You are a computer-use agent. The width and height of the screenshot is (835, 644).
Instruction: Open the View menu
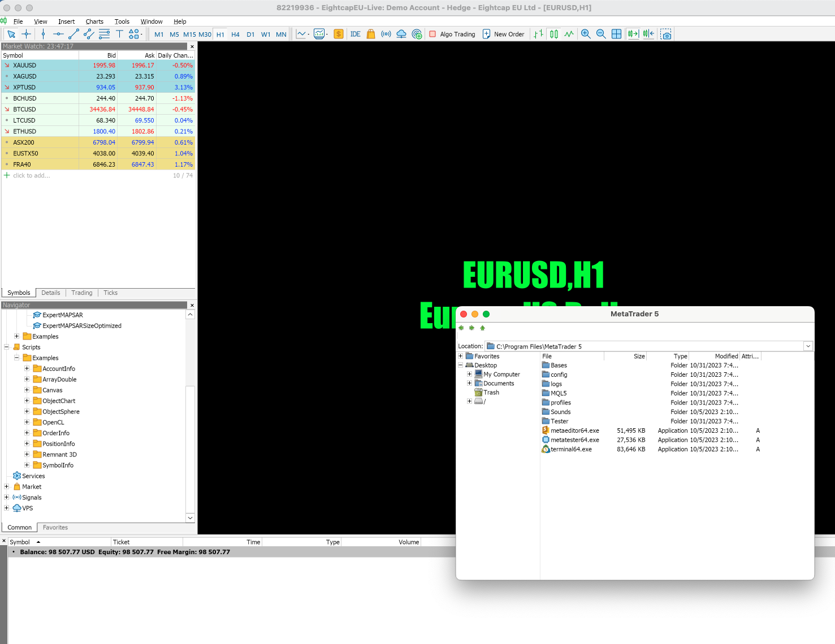pyautogui.click(x=41, y=21)
